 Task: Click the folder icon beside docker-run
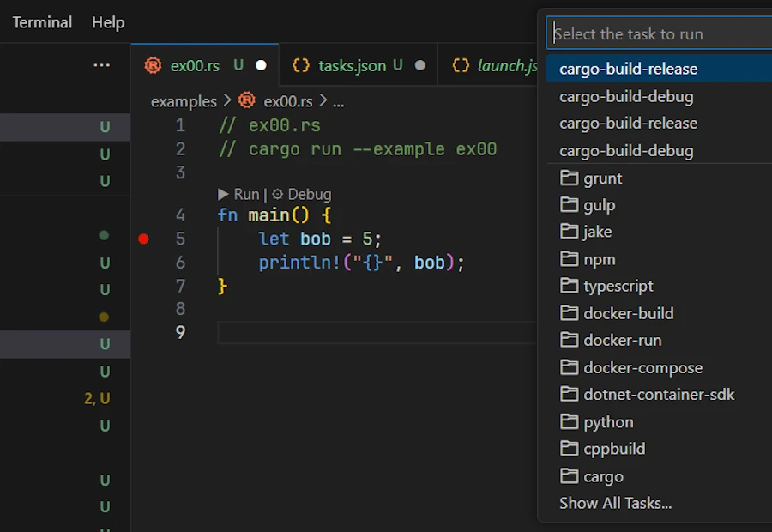[x=570, y=340]
